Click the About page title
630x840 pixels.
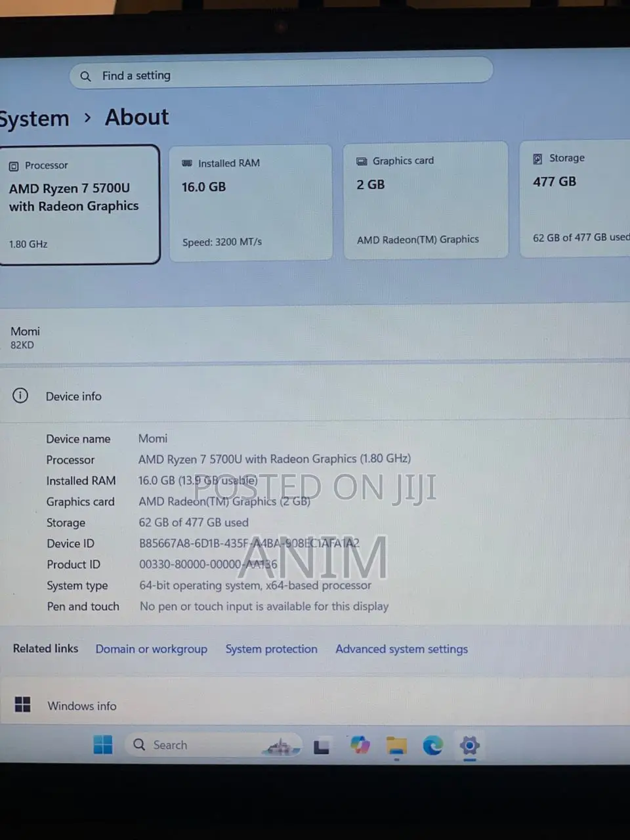coord(137,117)
